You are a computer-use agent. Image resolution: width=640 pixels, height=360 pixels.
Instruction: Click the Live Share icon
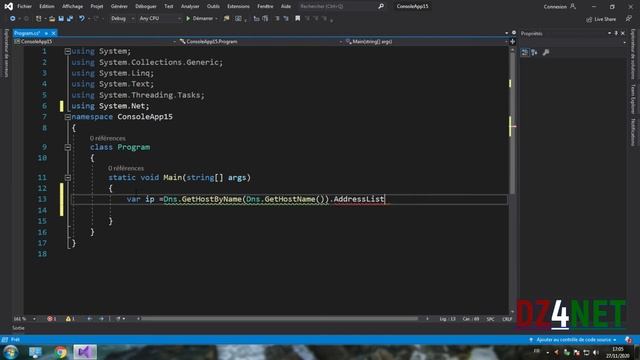tap(589, 19)
